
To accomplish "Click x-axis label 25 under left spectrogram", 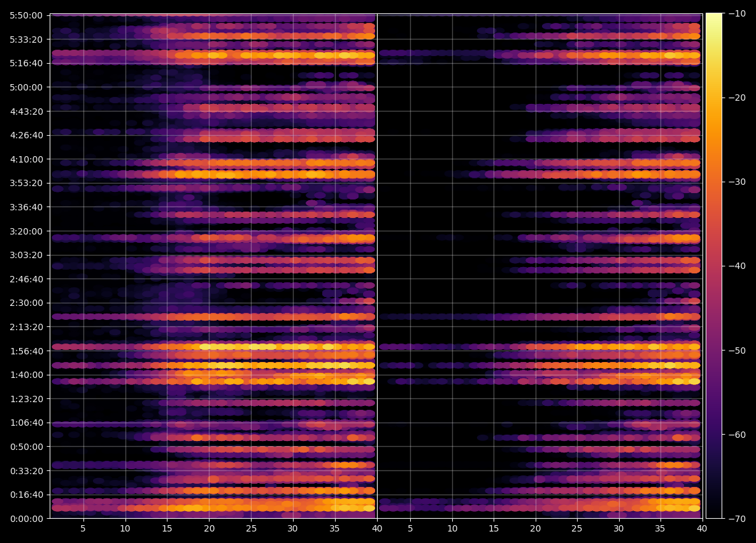I will [x=251, y=528].
